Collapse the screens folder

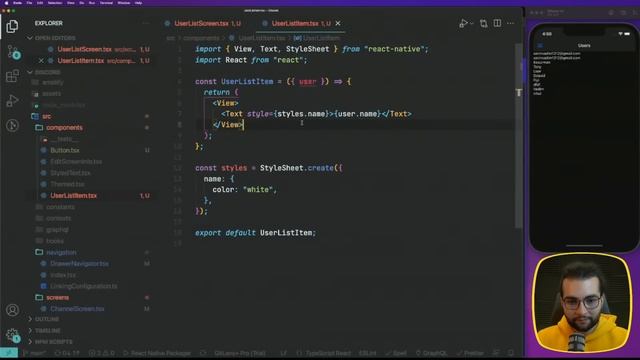pyautogui.click(x=58, y=298)
